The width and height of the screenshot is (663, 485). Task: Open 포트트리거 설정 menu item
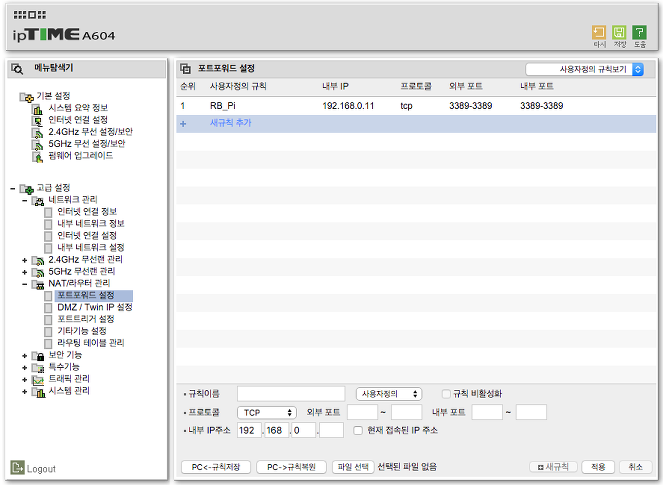86,319
